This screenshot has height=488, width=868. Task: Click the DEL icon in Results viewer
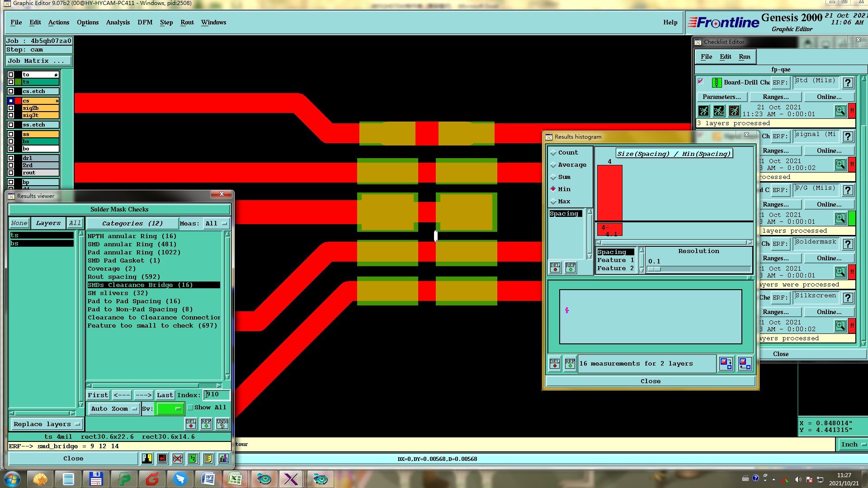point(191,423)
